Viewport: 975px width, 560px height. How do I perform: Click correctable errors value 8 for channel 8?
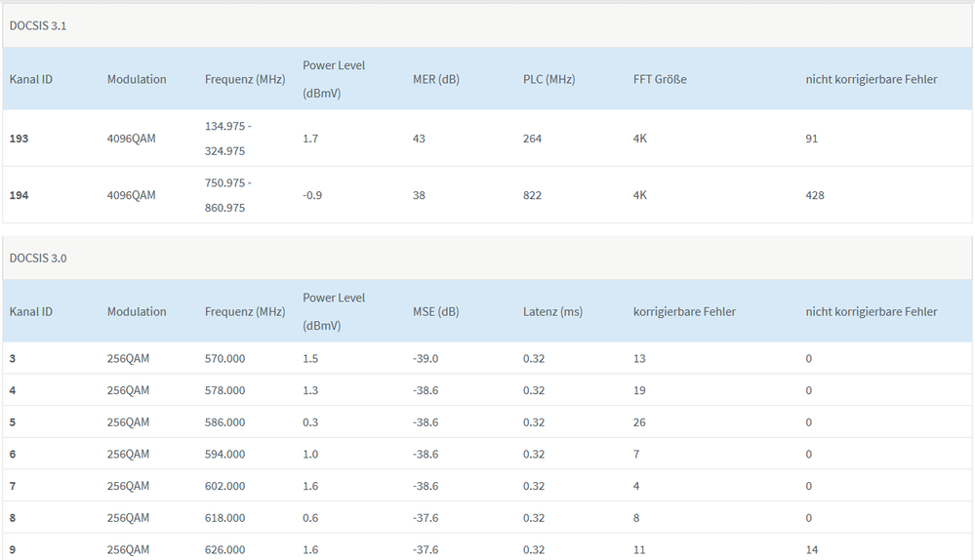(x=636, y=518)
